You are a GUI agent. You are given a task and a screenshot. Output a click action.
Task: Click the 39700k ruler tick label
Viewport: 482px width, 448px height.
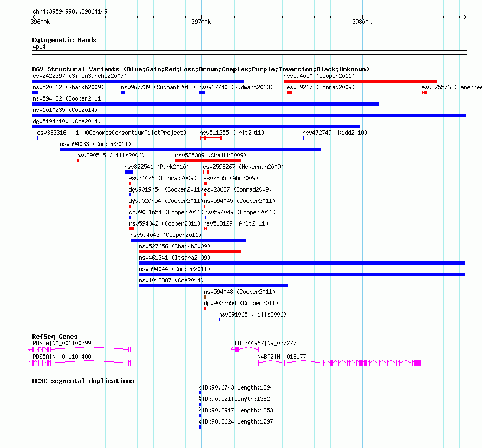click(201, 22)
